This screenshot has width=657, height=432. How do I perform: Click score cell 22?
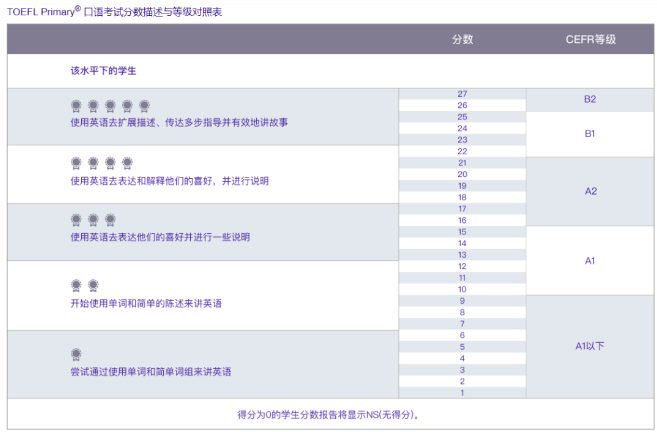click(462, 151)
